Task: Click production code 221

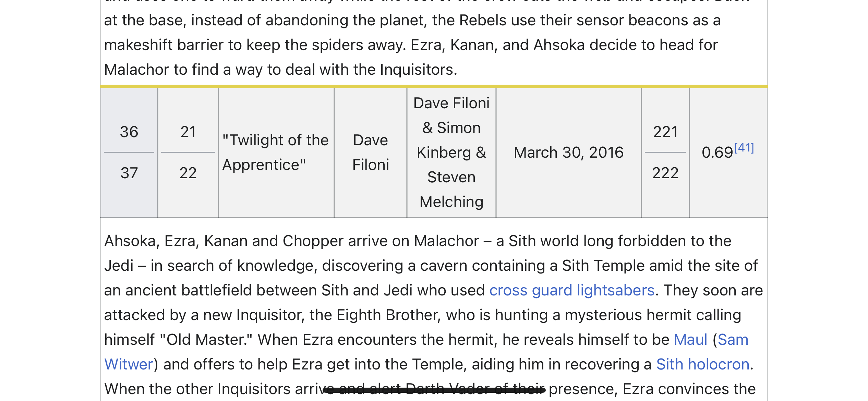Action: 665,132
